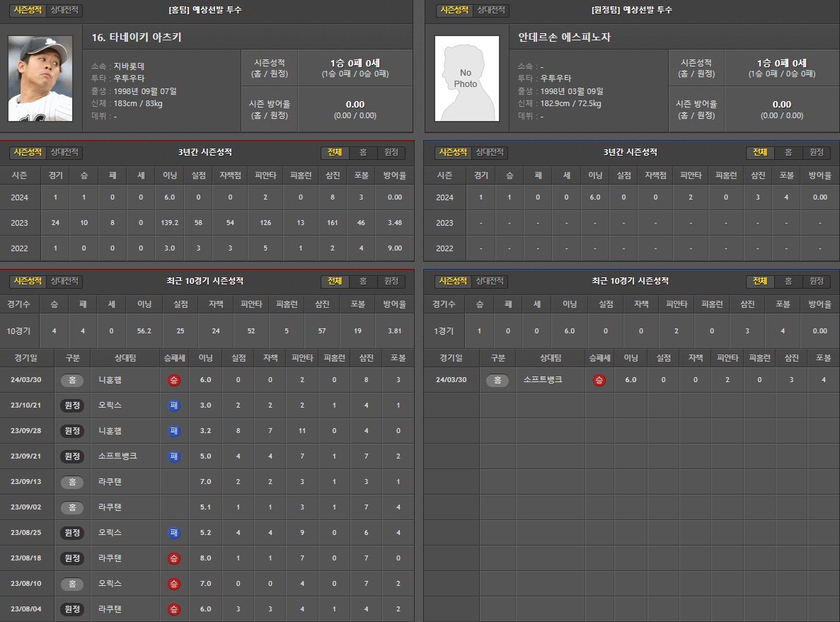Click the 홈 badge in the 24/03/30 니혼햄 row
Screen dimensions: 840x622
click(72, 381)
